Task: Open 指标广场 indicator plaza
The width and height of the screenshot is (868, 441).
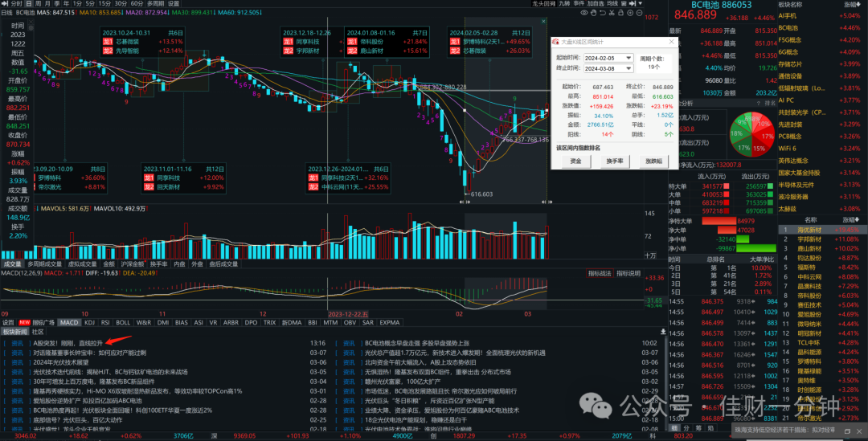Action: click(43, 322)
